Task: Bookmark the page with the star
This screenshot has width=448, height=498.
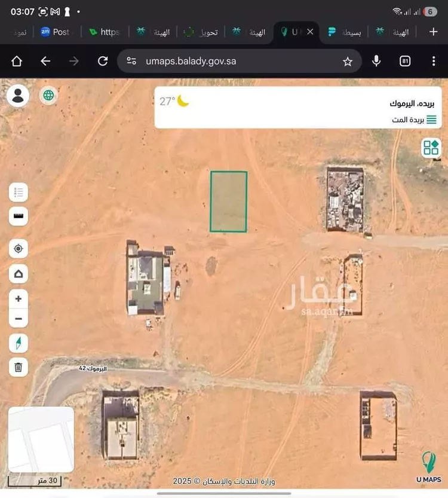Action: tap(347, 62)
